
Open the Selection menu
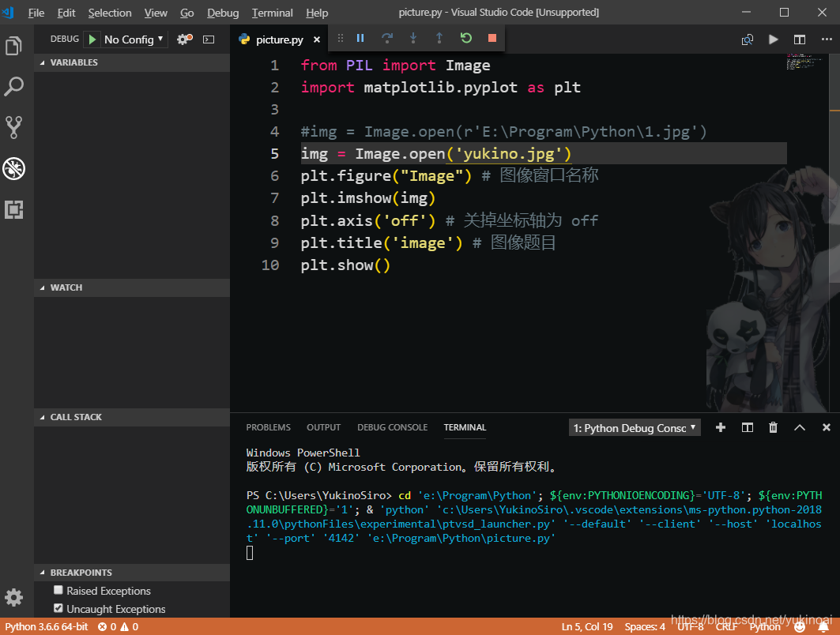pyautogui.click(x=110, y=13)
